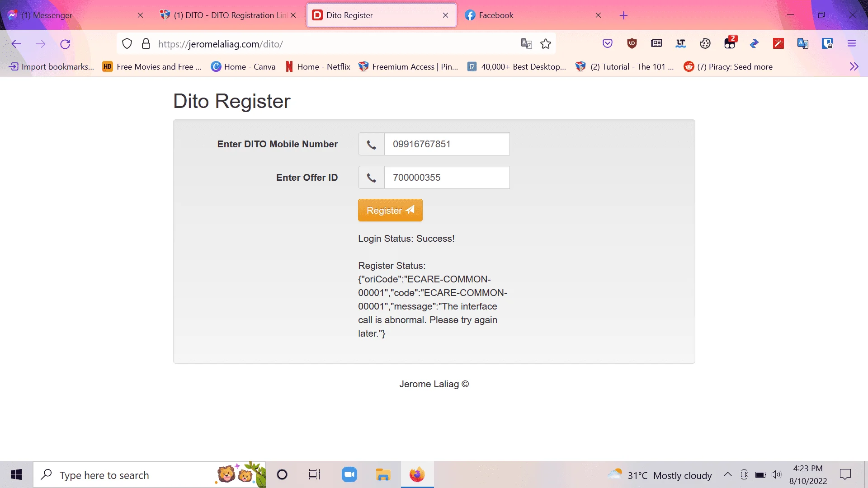Open Firefox application menu
The image size is (868, 488).
(x=852, y=44)
